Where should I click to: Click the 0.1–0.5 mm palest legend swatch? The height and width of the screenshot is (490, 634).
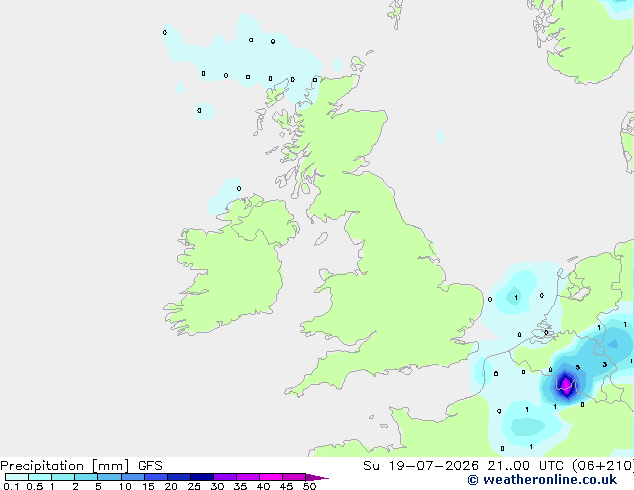17,477
